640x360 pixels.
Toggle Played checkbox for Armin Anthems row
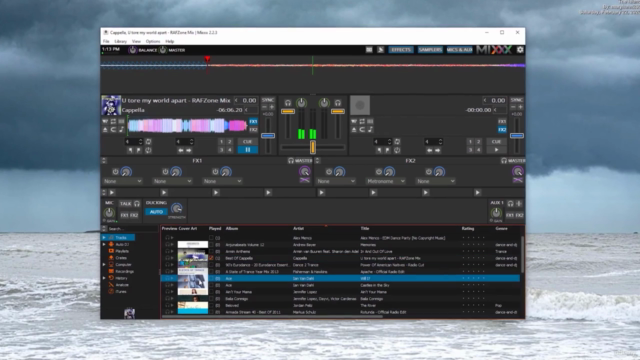pos(211,251)
